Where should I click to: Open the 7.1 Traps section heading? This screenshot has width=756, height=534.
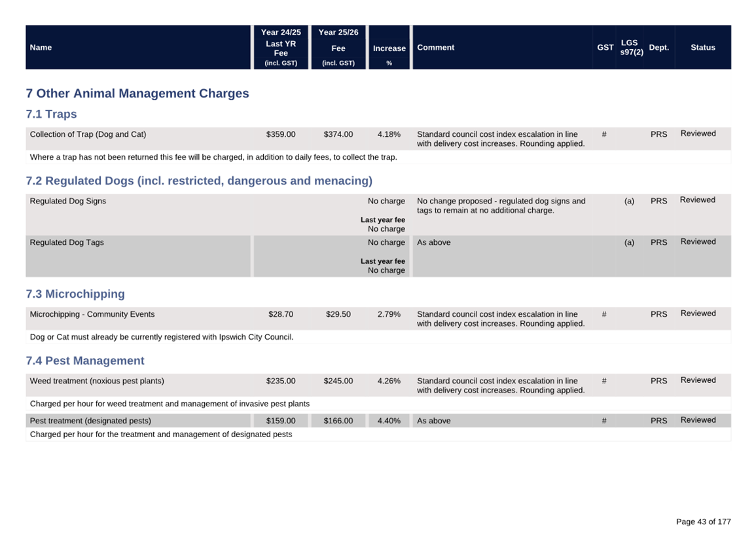51,115
